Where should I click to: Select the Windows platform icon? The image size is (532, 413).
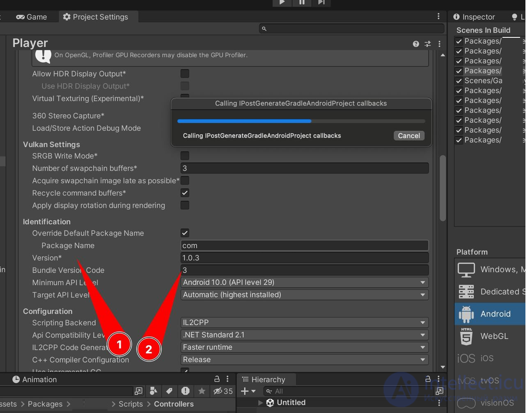tap(466, 269)
